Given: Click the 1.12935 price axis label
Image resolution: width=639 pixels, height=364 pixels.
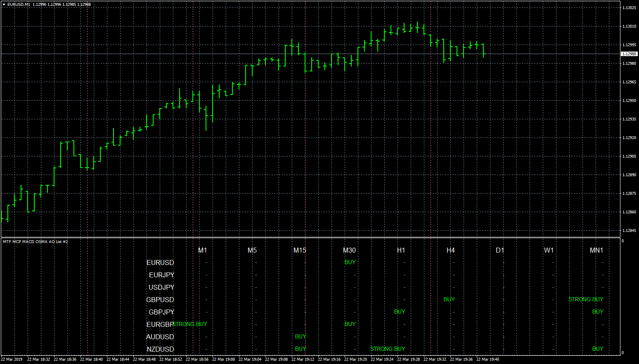Looking at the screenshot, I should tap(629, 119).
